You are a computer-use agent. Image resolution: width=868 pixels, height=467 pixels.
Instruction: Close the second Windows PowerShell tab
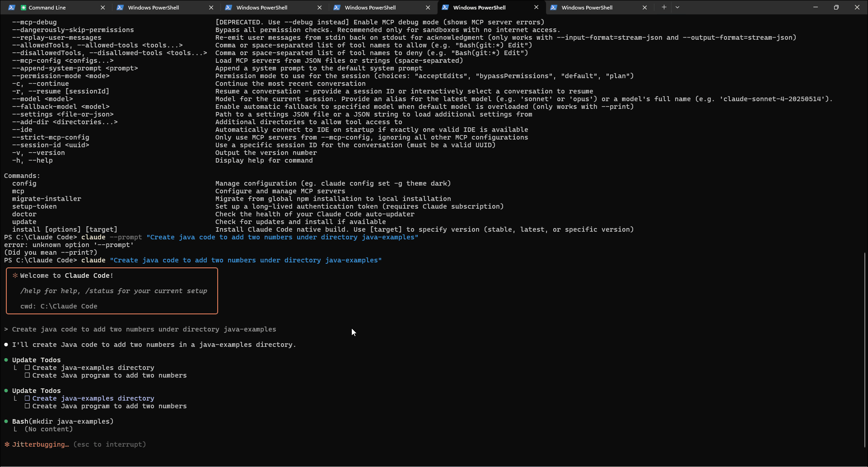click(x=319, y=7)
